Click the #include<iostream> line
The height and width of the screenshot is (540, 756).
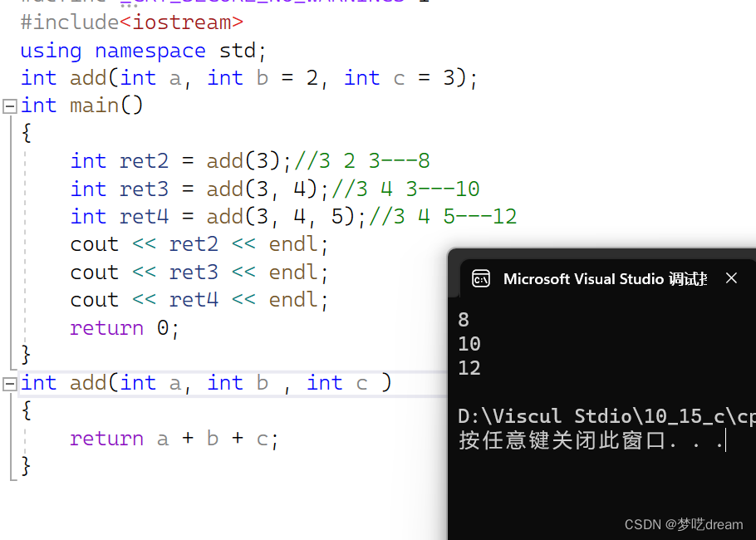pyautogui.click(x=131, y=22)
